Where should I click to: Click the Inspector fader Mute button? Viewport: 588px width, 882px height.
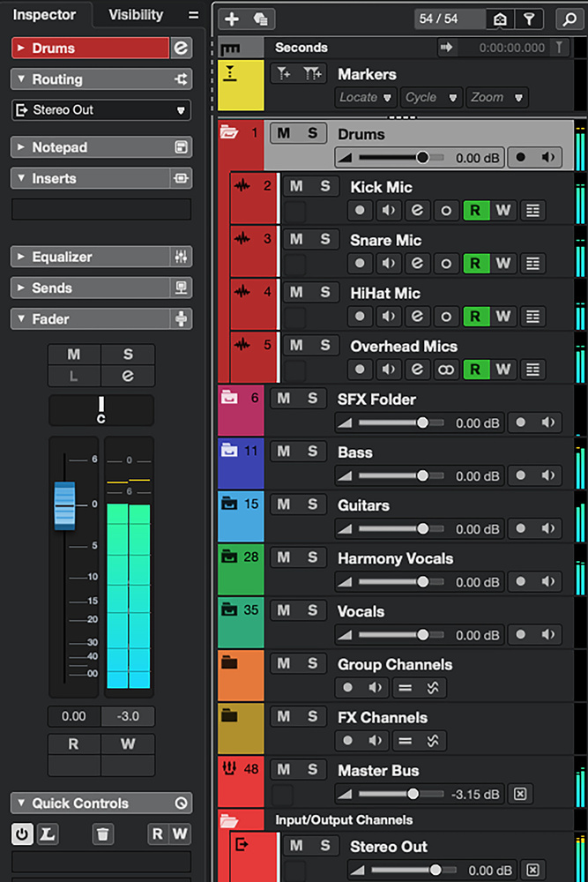tap(74, 355)
